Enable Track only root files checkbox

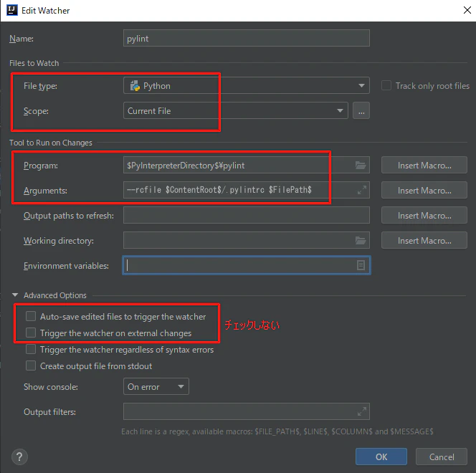[x=386, y=85]
